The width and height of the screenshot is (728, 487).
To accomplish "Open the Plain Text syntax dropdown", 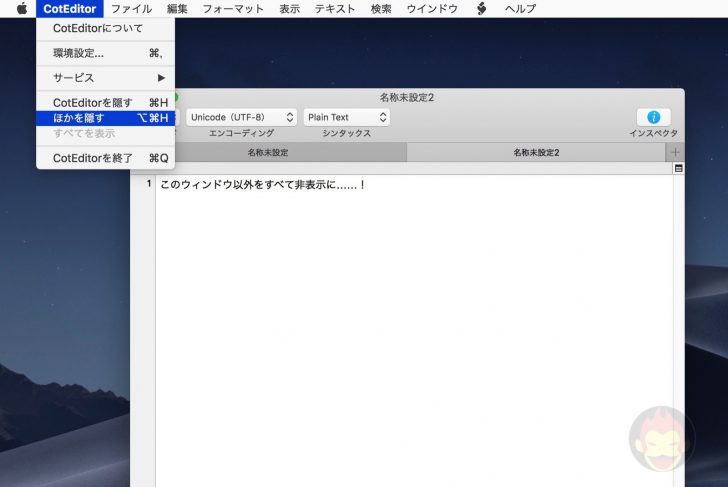I will click(346, 117).
